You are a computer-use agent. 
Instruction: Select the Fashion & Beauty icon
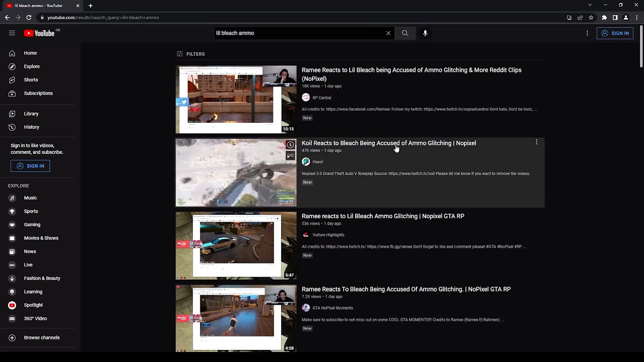click(12, 279)
